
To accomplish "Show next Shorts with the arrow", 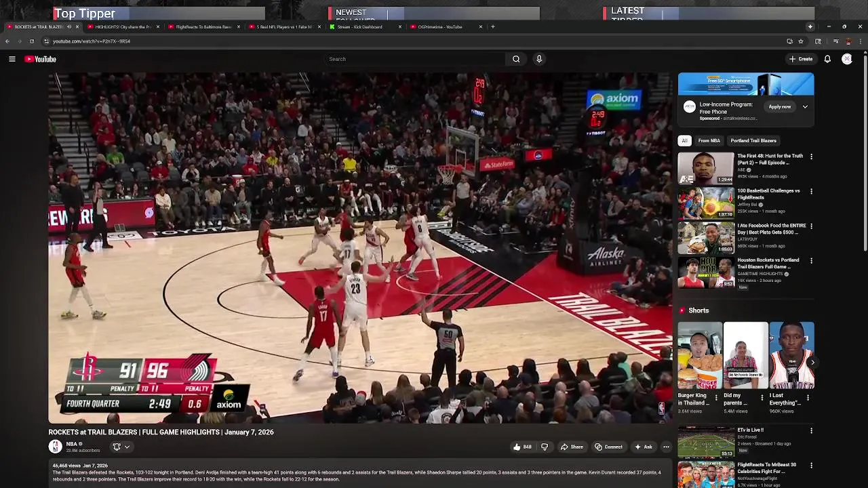I will coord(812,363).
